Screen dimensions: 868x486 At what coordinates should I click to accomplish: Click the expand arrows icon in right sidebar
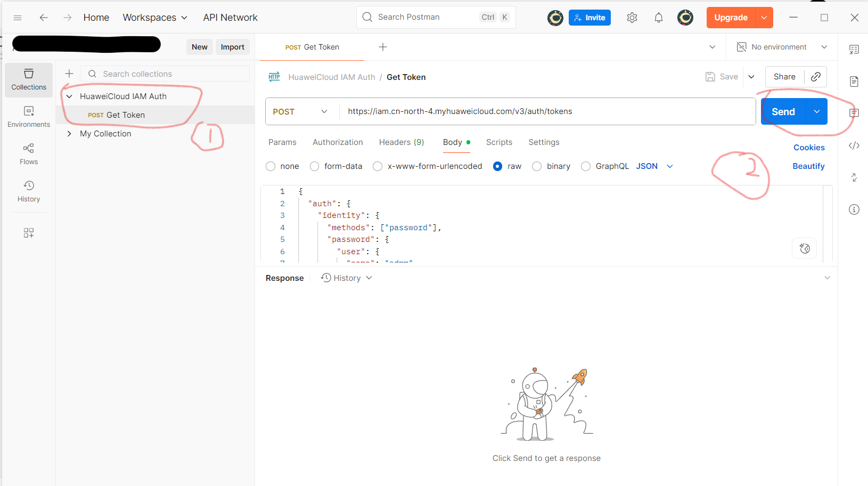[854, 177]
